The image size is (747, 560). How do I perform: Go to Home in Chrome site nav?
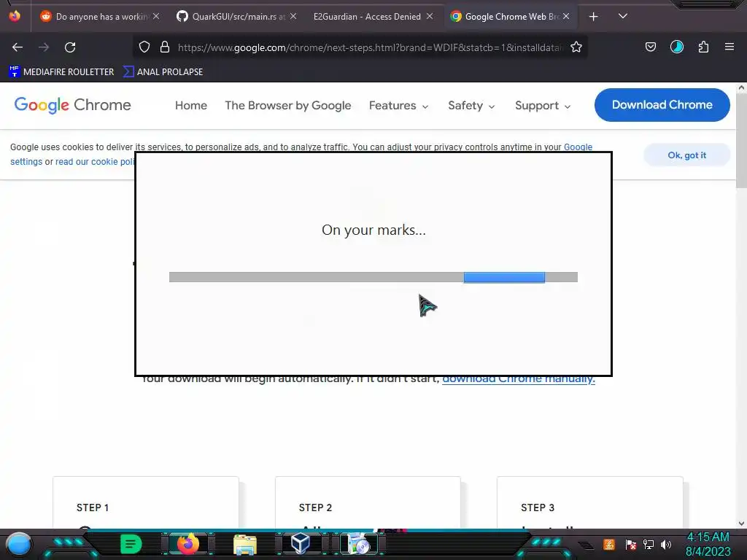click(191, 105)
